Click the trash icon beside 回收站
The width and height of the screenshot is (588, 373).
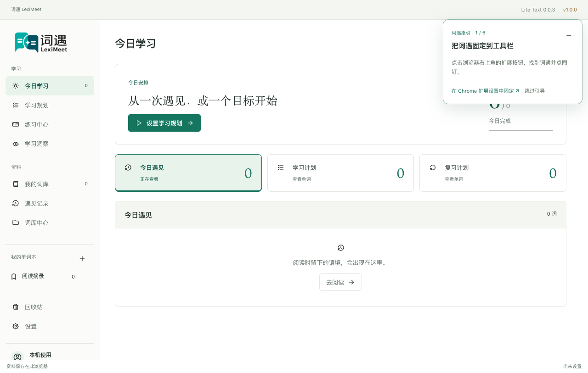[16, 307]
